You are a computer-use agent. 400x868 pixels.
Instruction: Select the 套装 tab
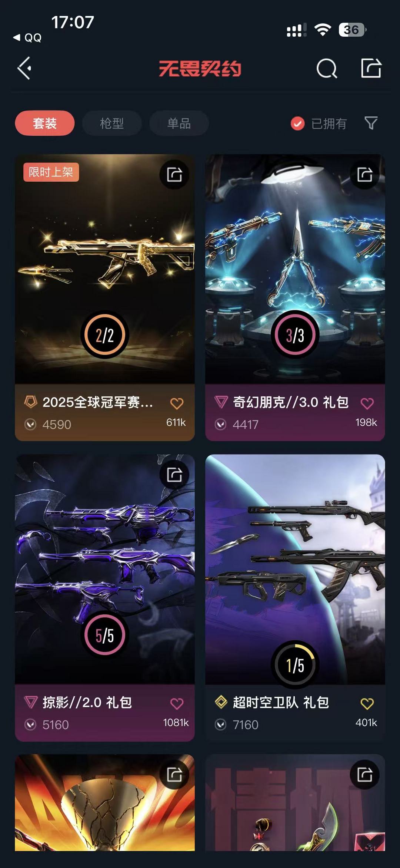click(44, 123)
